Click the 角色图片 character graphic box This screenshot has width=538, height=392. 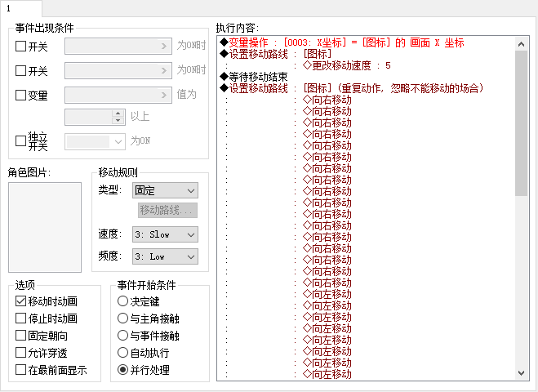tap(45, 227)
